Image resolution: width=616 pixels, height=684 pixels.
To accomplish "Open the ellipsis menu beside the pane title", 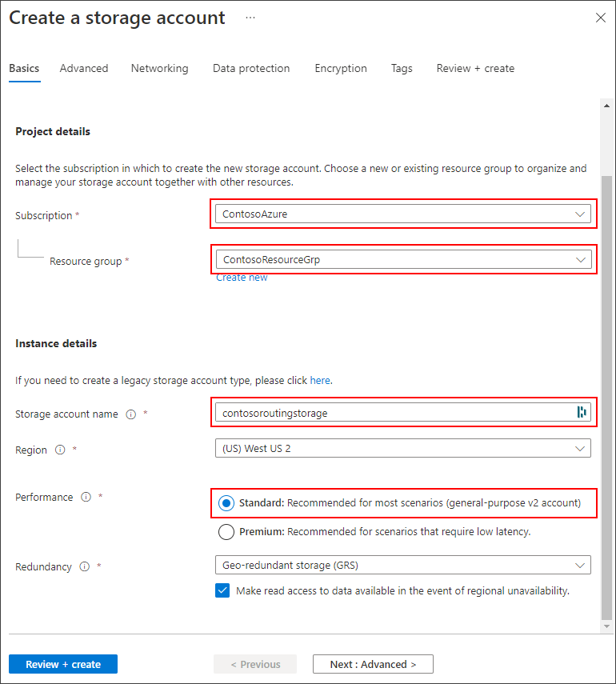I will click(x=250, y=18).
